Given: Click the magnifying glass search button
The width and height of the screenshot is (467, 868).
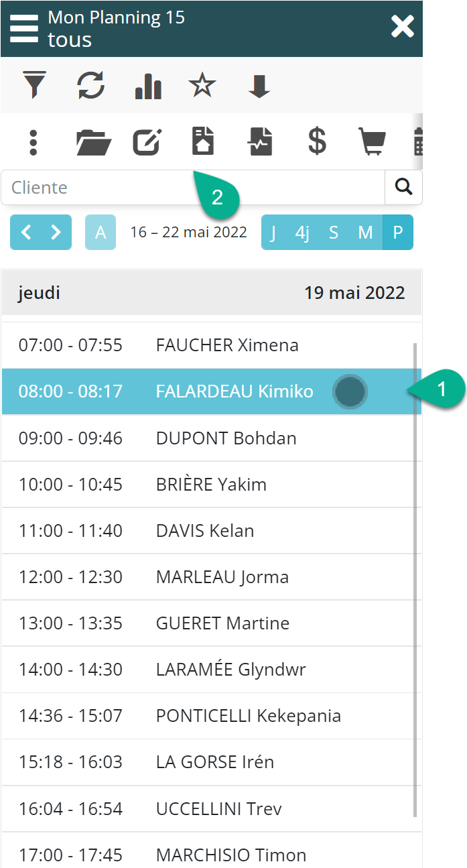Looking at the screenshot, I should (403, 188).
